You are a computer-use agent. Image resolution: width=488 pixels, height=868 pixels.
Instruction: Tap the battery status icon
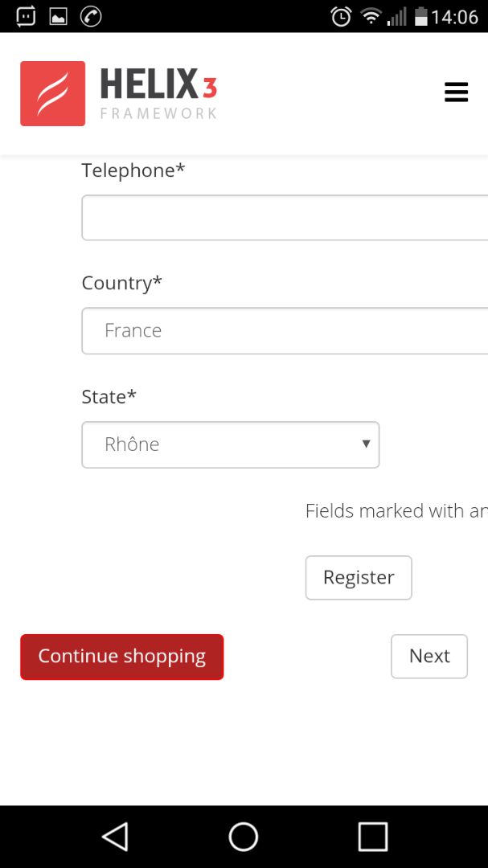[420, 16]
